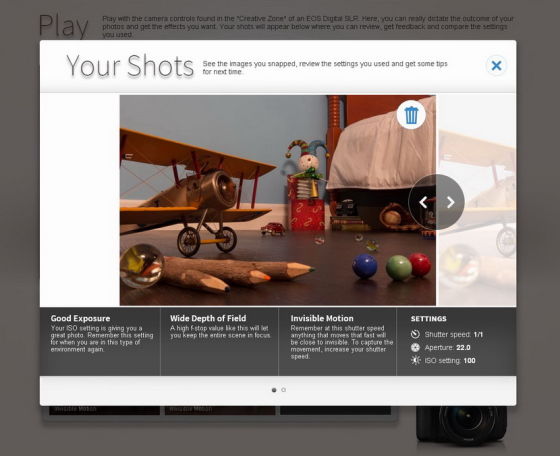This screenshot has height=456, width=560.
Task: Click the aperture icon in Settings
Action: [415, 347]
